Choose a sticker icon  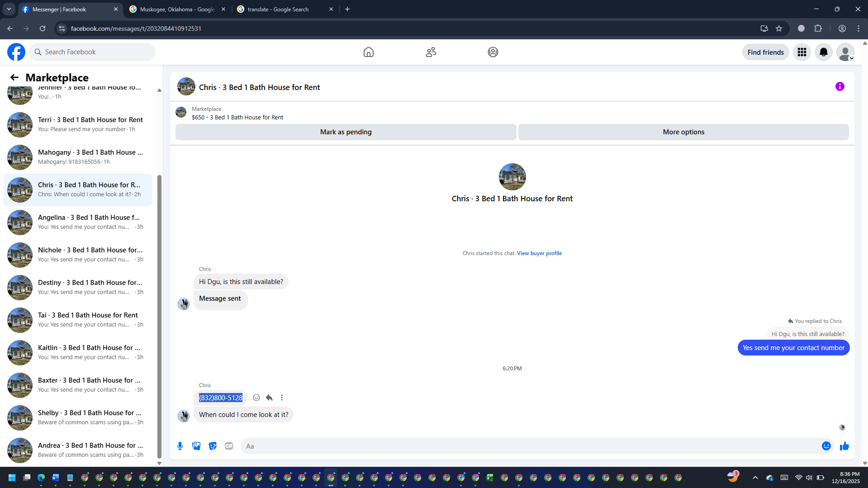pyautogui.click(x=213, y=446)
